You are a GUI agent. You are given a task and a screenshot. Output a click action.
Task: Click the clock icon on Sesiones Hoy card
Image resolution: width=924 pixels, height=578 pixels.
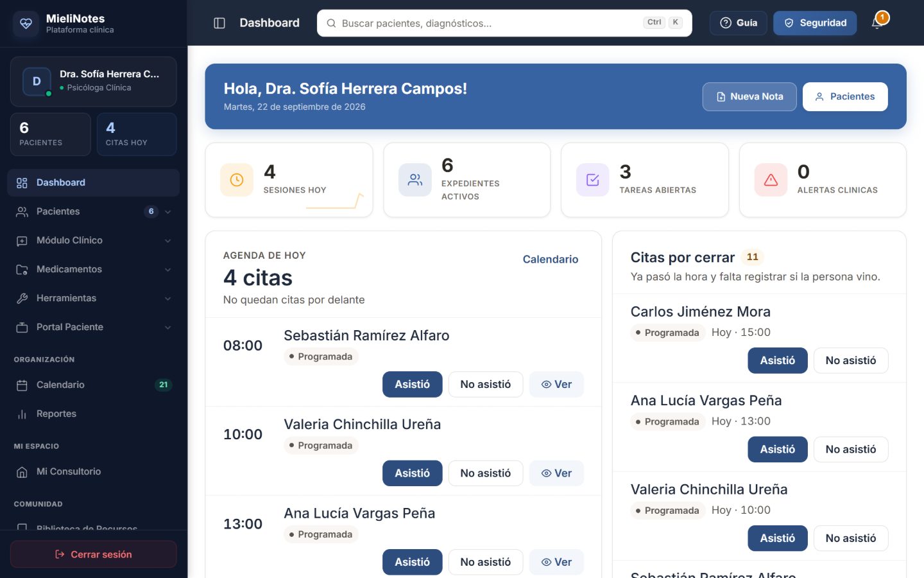(237, 180)
